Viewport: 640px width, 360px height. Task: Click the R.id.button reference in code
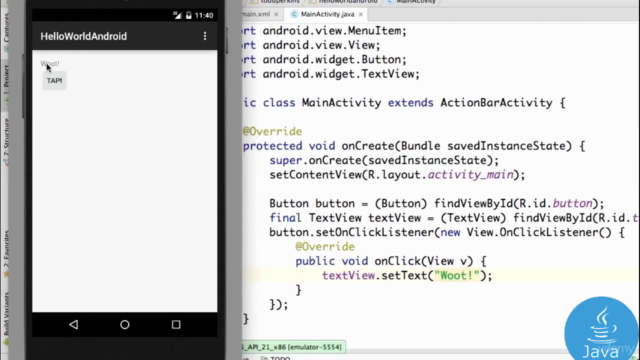(x=556, y=203)
